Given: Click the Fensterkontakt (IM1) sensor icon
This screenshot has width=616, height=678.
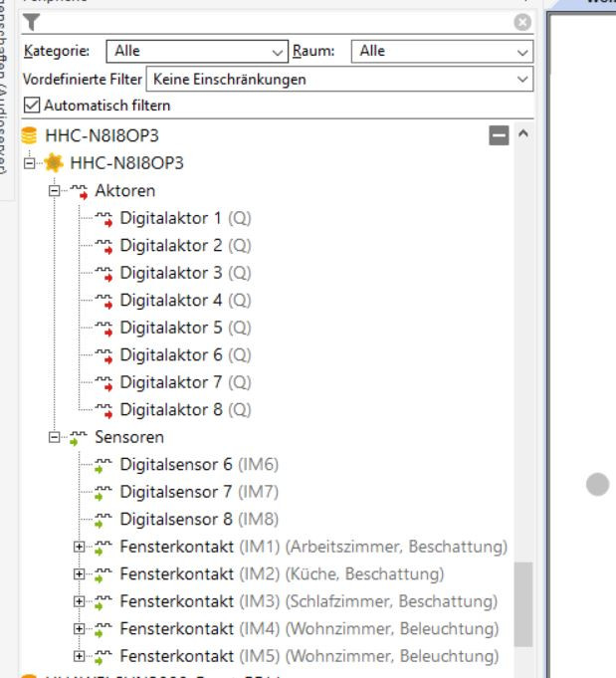Looking at the screenshot, I should 103,548.
